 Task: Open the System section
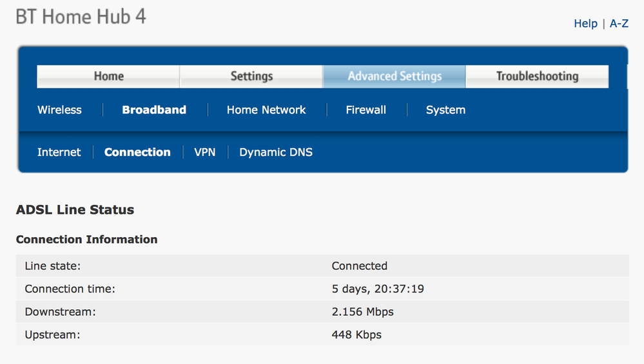click(x=445, y=110)
